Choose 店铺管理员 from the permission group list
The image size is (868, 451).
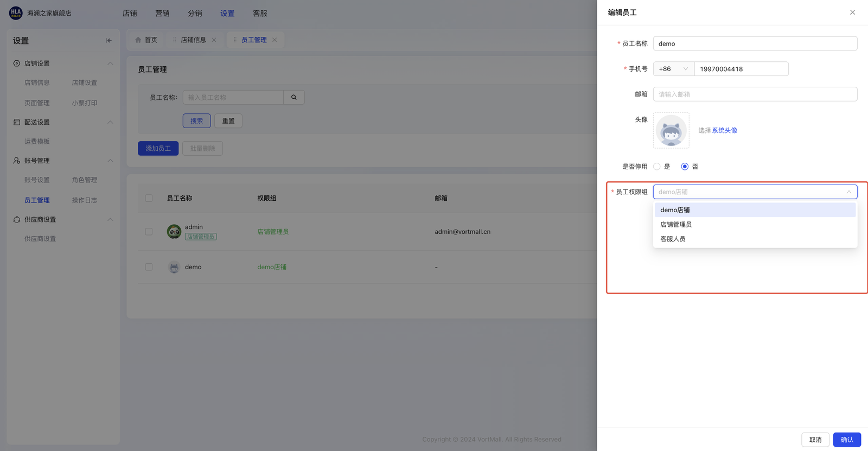coord(676,225)
